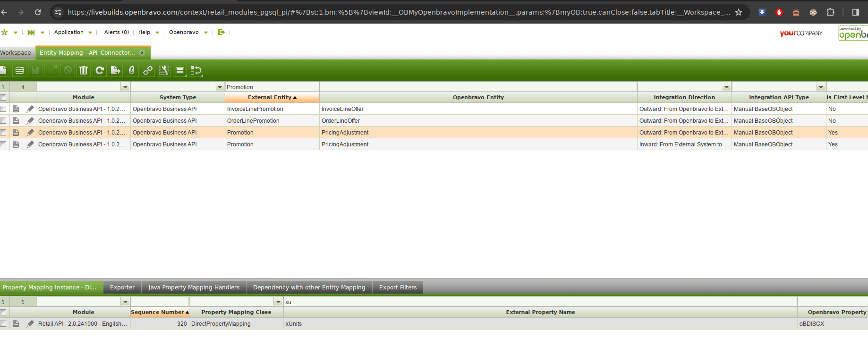
Task: Open Integration API Type filter dropdown
Action: coord(821,87)
